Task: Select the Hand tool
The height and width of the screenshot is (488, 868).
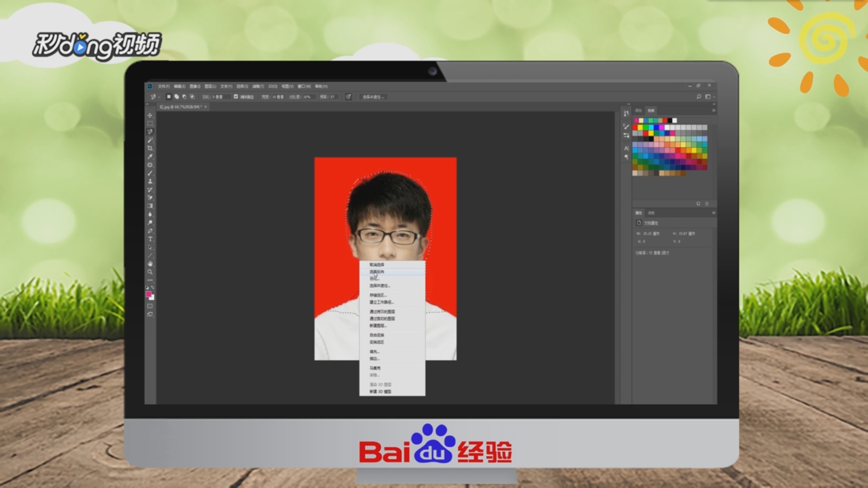Action: coord(150,263)
